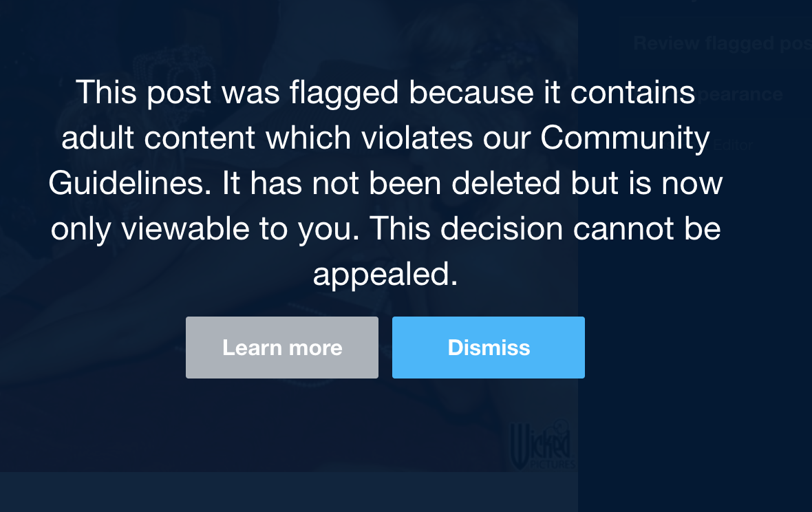This screenshot has width=812, height=512.
Task: Click the dark sidebar area beside Dismiss
Action: (x=694, y=348)
